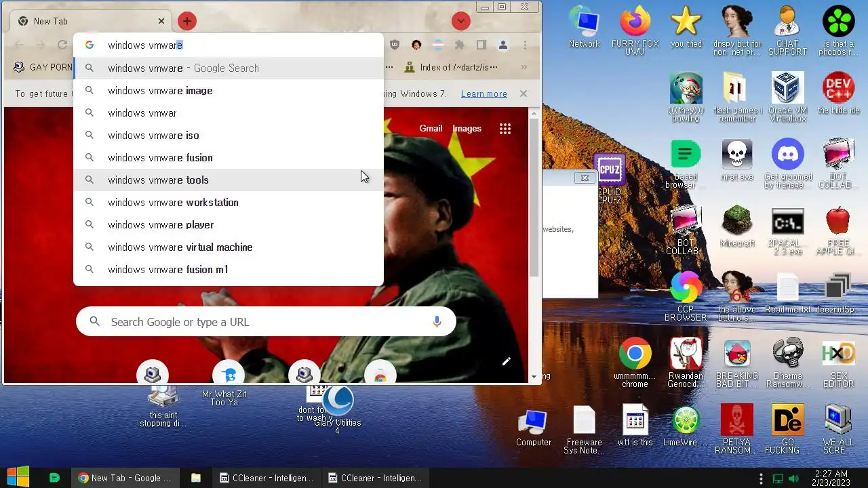Open the Read me.txt file
The image size is (868, 488).
pos(787,292)
